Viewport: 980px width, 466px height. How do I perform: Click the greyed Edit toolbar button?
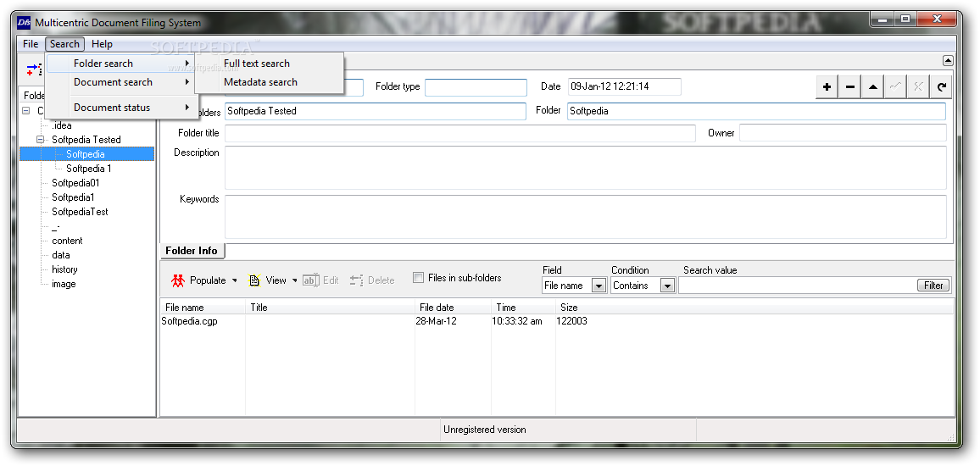tap(320, 280)
